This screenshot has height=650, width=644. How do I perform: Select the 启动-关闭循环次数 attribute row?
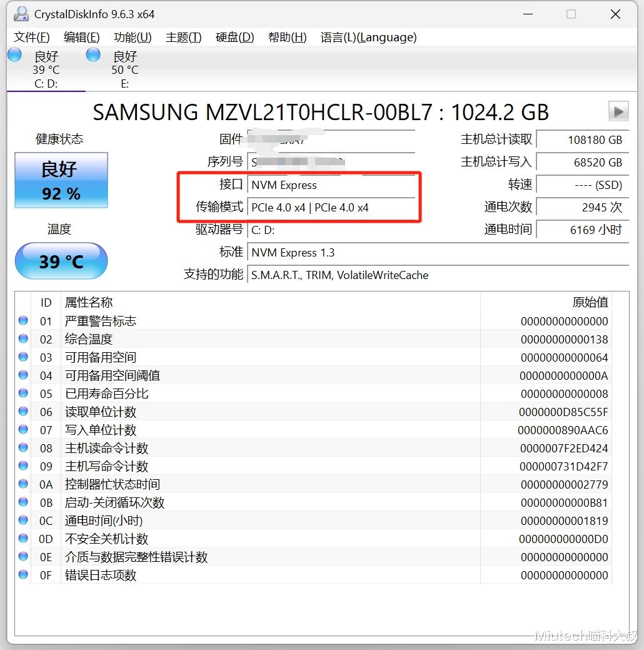313,502
